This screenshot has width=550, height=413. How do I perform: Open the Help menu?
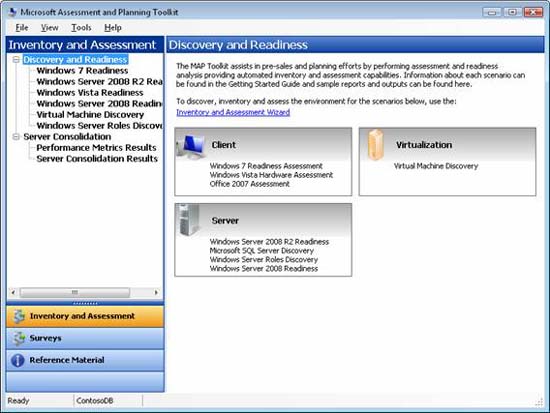coord(113,27)
